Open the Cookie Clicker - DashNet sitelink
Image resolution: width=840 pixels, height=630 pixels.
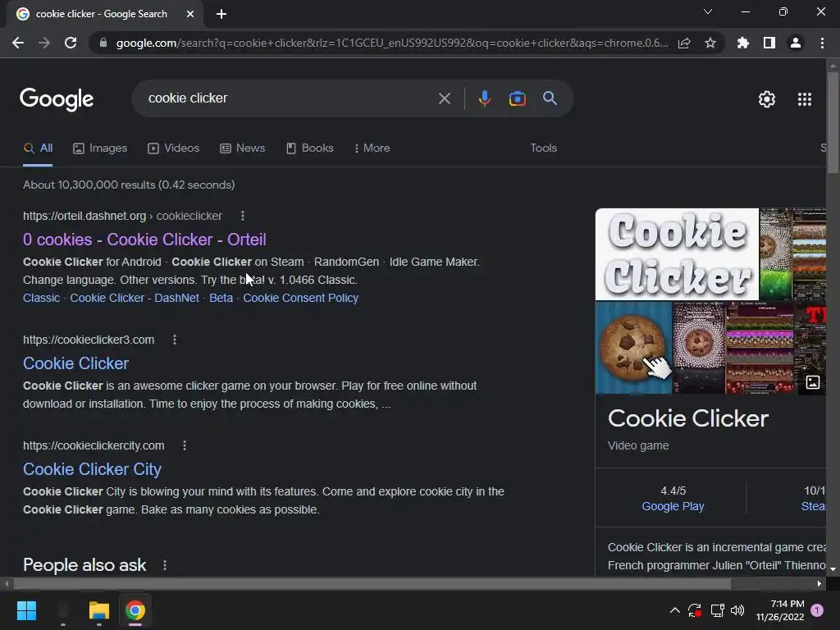click(x=135, y=298)
